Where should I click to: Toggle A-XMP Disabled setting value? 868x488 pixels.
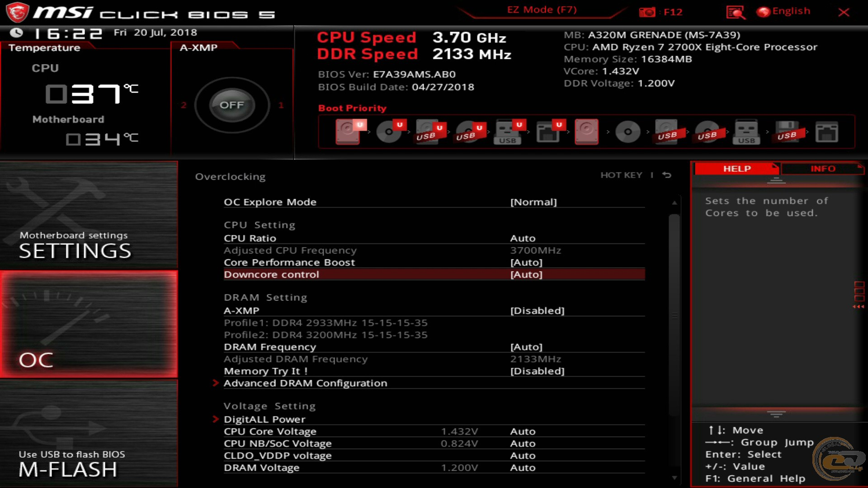[537, 311]
